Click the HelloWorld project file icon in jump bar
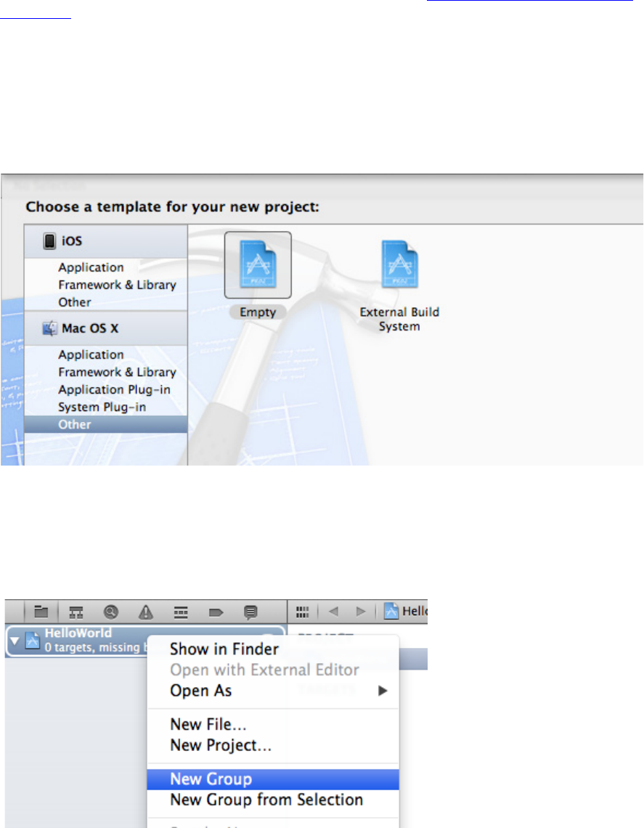644x828 pixels. pyautogui.click(x=391, y=611)
